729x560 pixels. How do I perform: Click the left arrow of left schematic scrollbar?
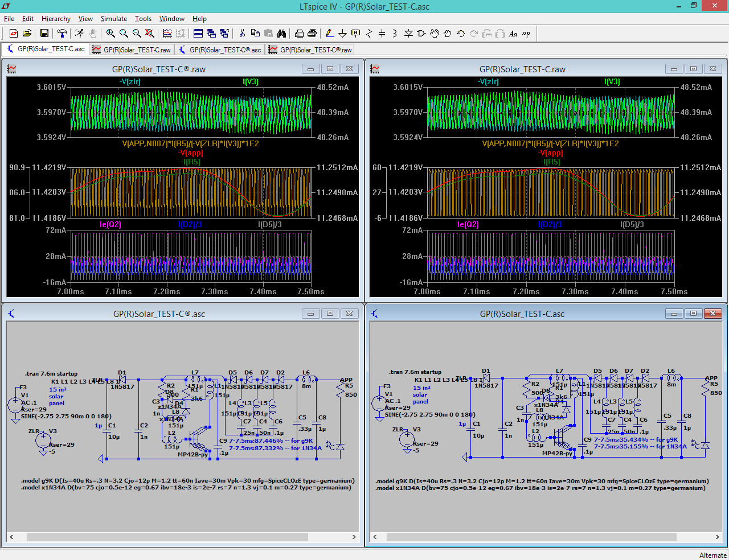[x=11, y=537]
